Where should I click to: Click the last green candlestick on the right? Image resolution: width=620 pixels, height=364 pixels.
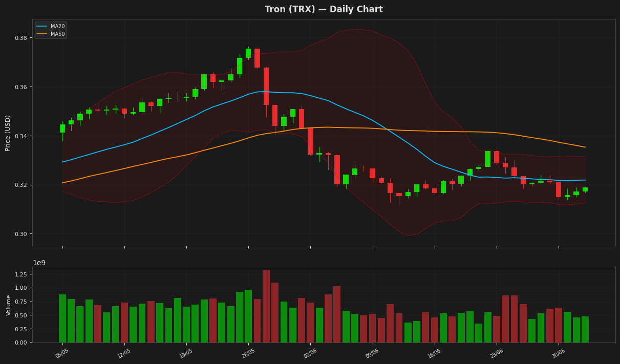tap(585, 189)
